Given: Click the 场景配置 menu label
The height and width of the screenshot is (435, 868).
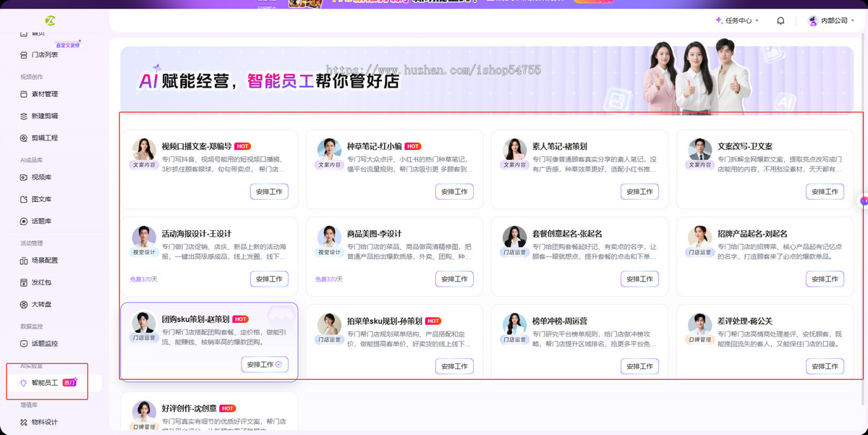Looking at the screenshot, I should coord(45,261).
